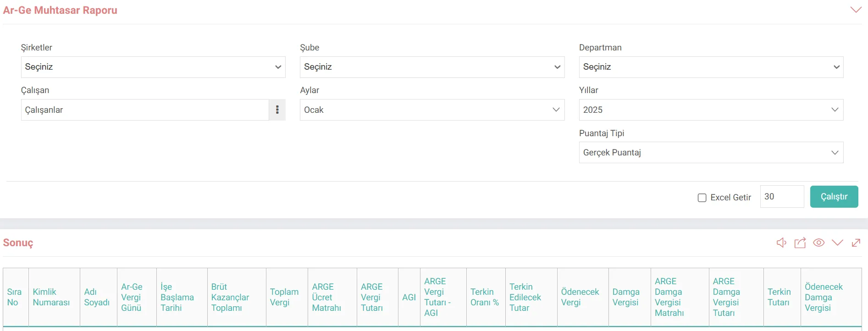This screenshot has height=331, width=868.
Task: Click the Brüt Kazançlar Toplamı column header
Action: [230, 297]
